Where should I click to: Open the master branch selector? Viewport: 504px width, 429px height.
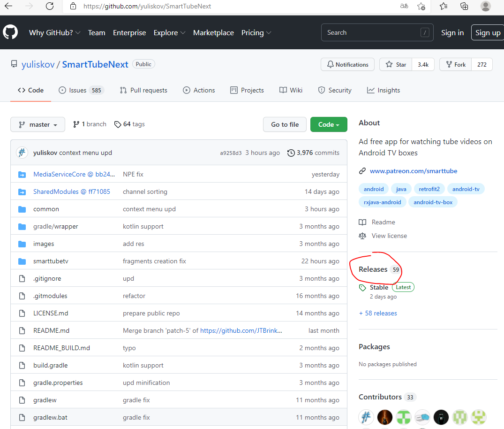[38, 124]
